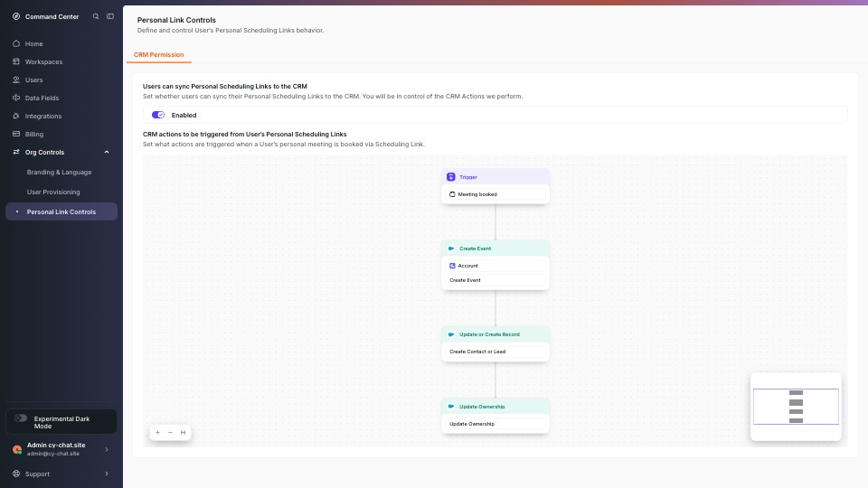Open Branding & Language settings
Image resolution: width=868 pixels, height=488 pixels.
coord(60,172)
